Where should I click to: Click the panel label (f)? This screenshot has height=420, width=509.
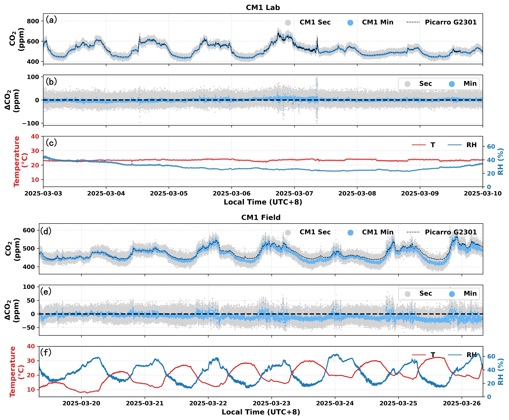click(x=46, y=352)
